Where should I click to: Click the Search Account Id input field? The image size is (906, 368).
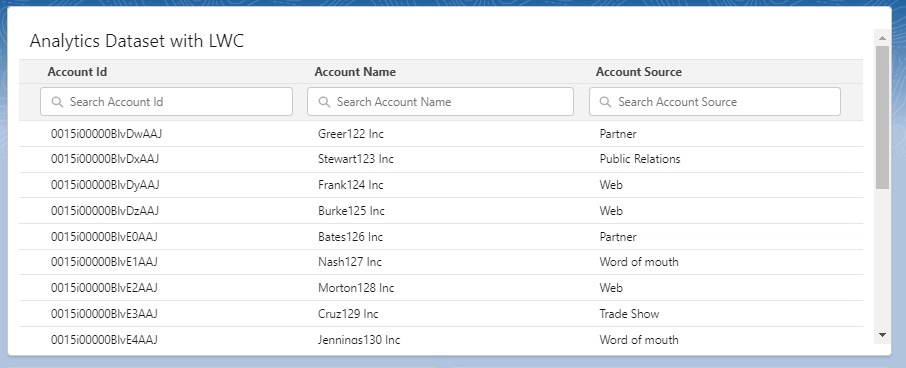(x=166, y=102)
